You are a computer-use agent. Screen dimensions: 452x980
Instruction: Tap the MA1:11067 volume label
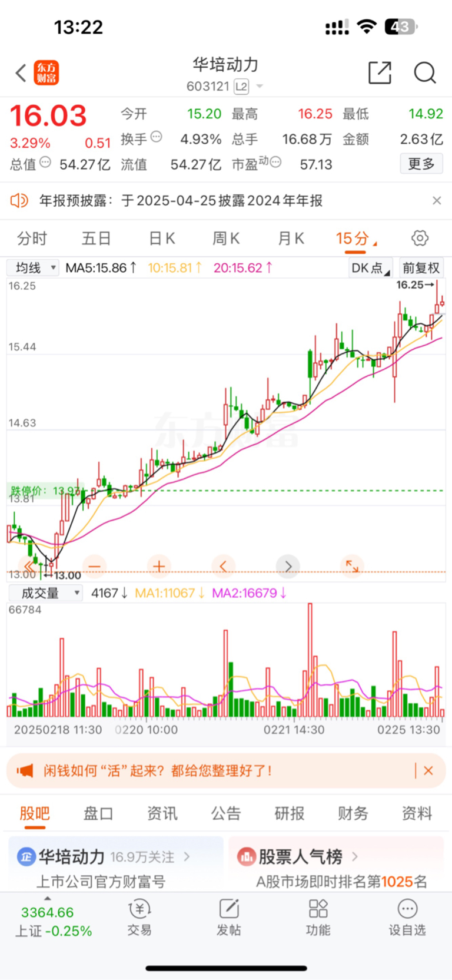click(x=170, y=593)
